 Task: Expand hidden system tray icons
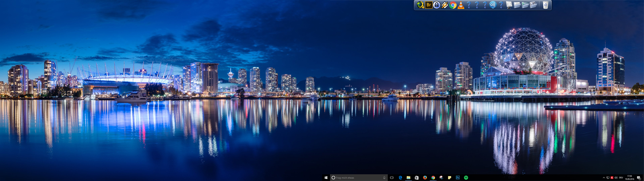coord(604,177)
